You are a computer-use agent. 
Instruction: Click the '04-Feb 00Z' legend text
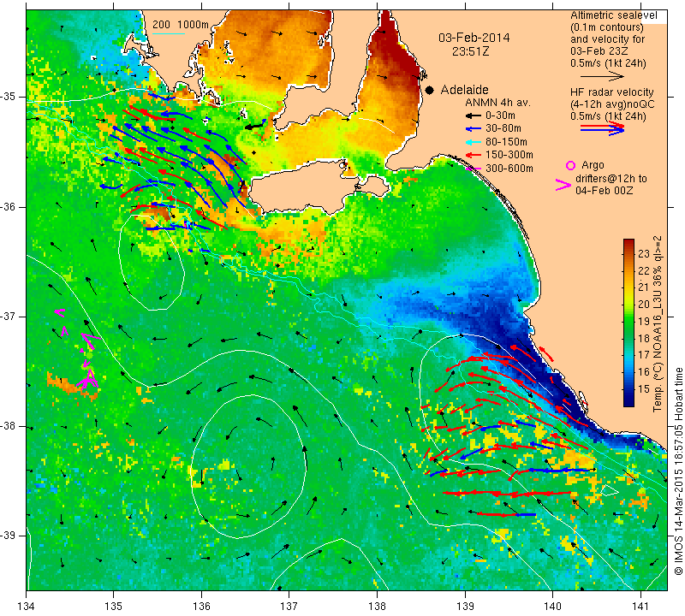pyautogui.click(x=605, y=191)
